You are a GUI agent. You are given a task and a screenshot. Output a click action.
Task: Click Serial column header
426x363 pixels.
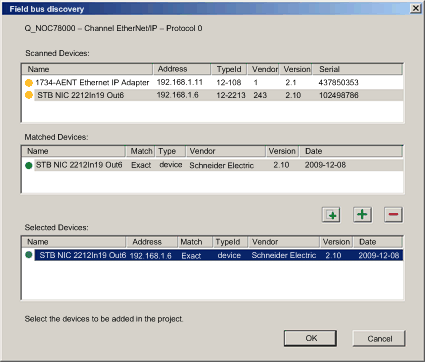coord(357,69)
